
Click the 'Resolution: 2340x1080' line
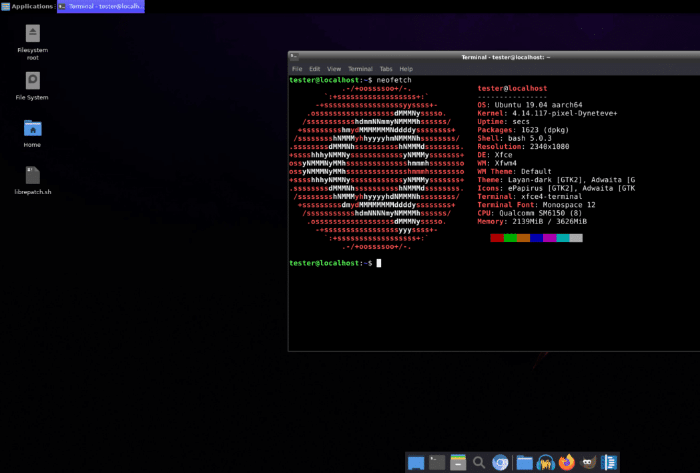coord(523,146)
